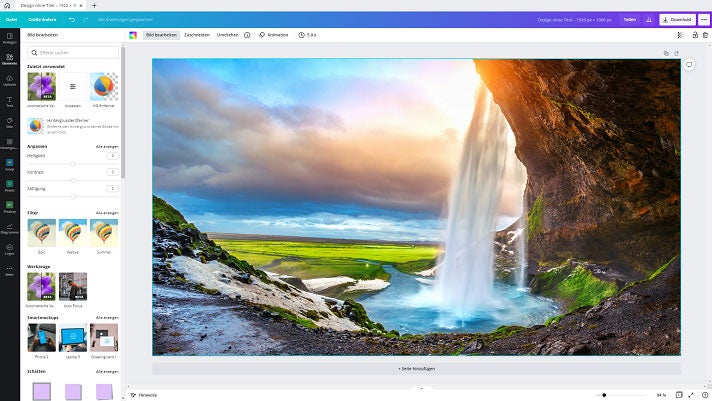
Task: Select the Zuschneiden toolbar option
Action: (x=197, y=35)
